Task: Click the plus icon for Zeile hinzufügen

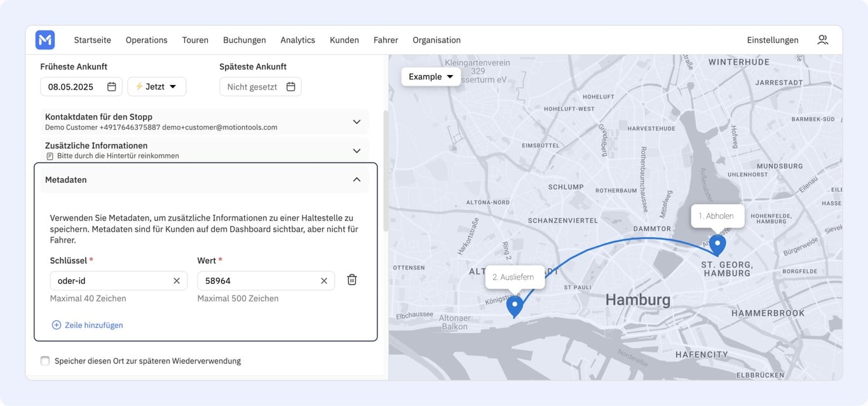Action: [x=57, y=325]
